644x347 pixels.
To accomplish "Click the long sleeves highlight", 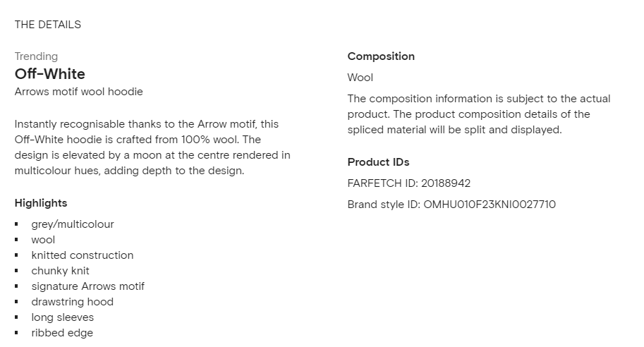I will [63, 317].
